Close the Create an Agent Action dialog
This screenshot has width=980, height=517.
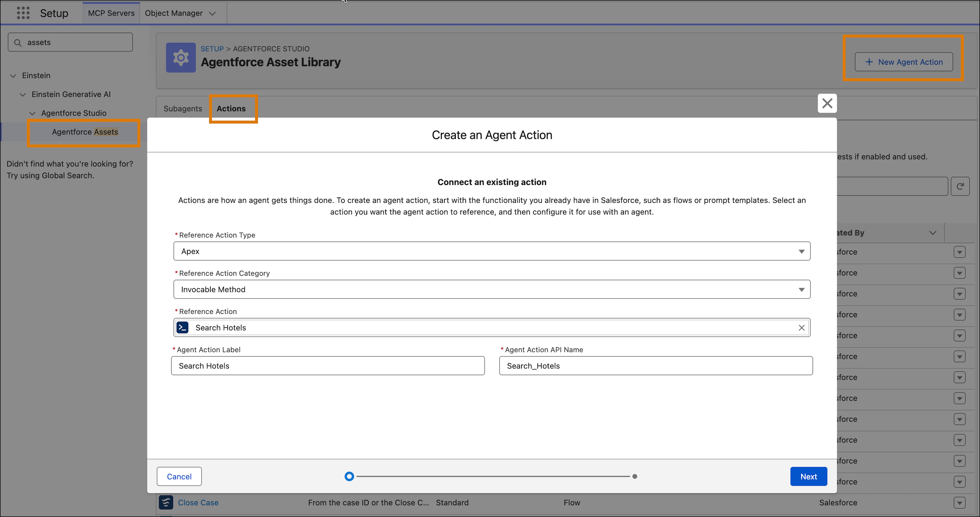(827, 103)
